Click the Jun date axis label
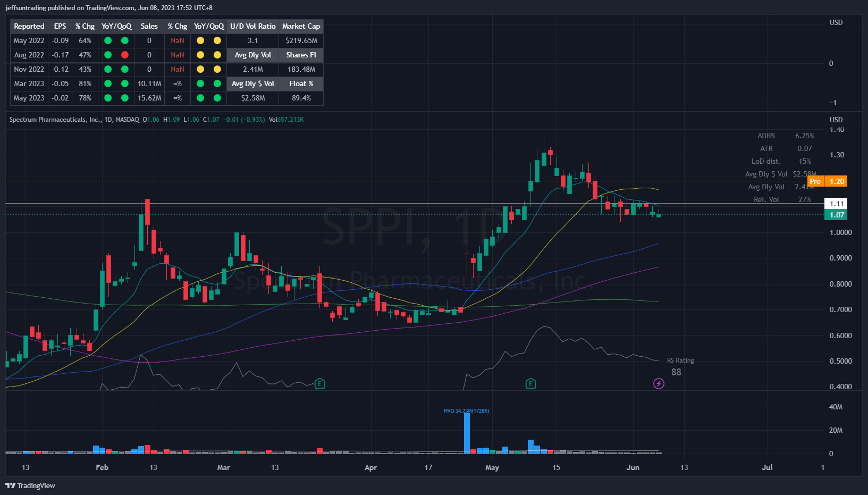The width and height of the screenshot is (868, 495). pyautogui.click(x=633, y=467)
